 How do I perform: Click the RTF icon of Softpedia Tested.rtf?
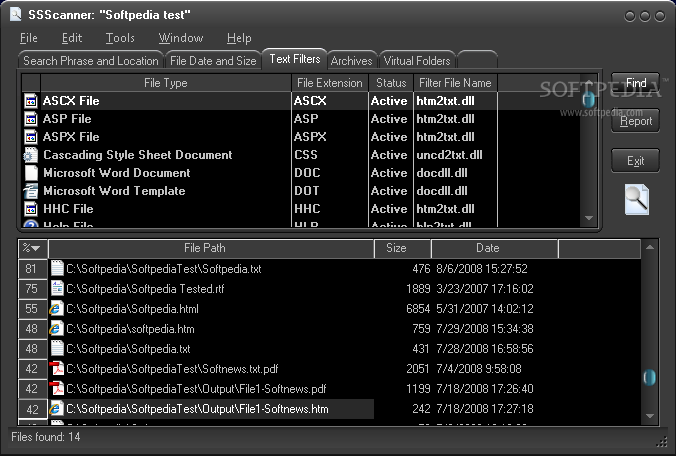coord(57,288)
